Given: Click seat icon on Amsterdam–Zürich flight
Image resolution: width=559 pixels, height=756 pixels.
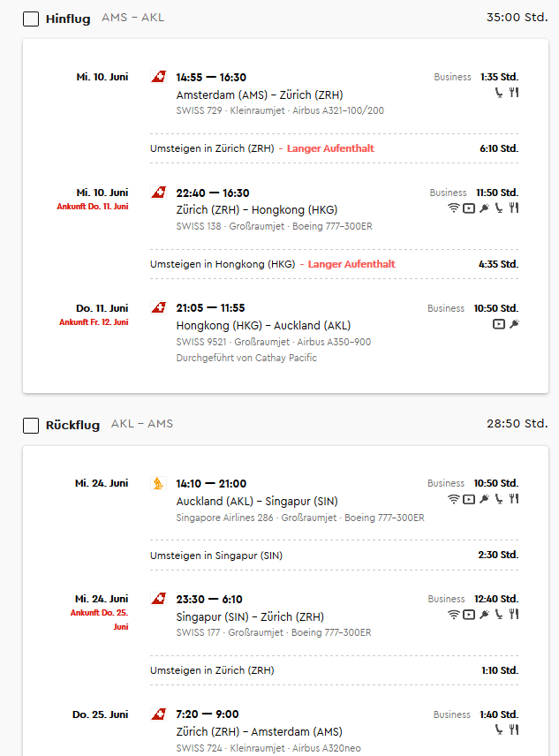Looking at the screenshot, I should click(x=499, y=92).
